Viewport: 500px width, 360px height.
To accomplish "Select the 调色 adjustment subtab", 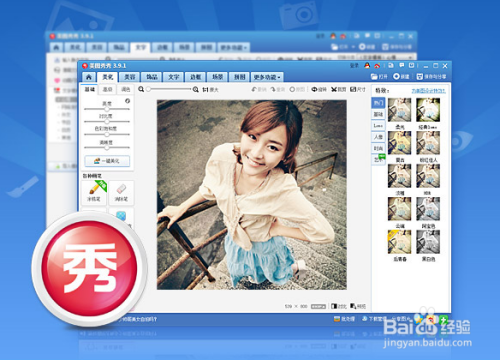I will (125, 89).
